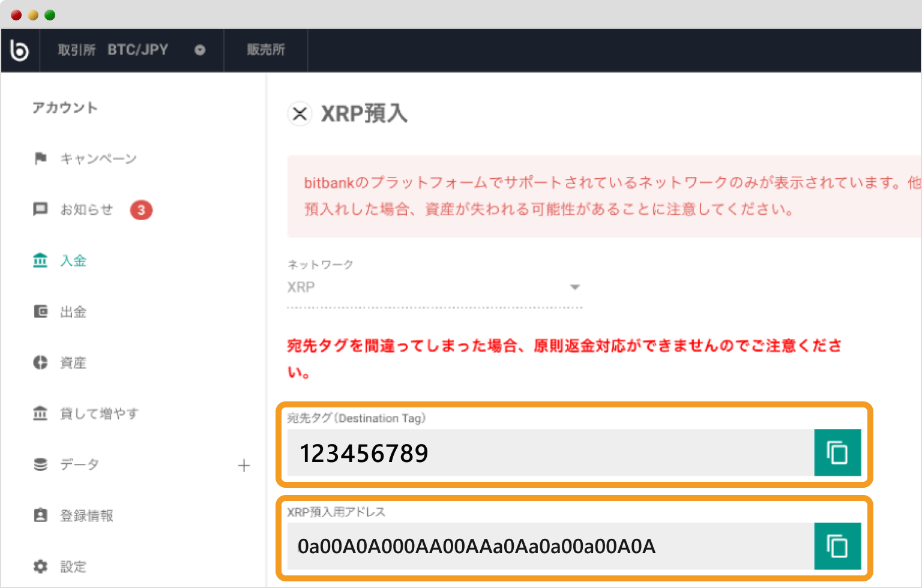Select the キャンペーン flag icon
The height and width of the screenshot is (588, 922).
[x=40, y=158]
